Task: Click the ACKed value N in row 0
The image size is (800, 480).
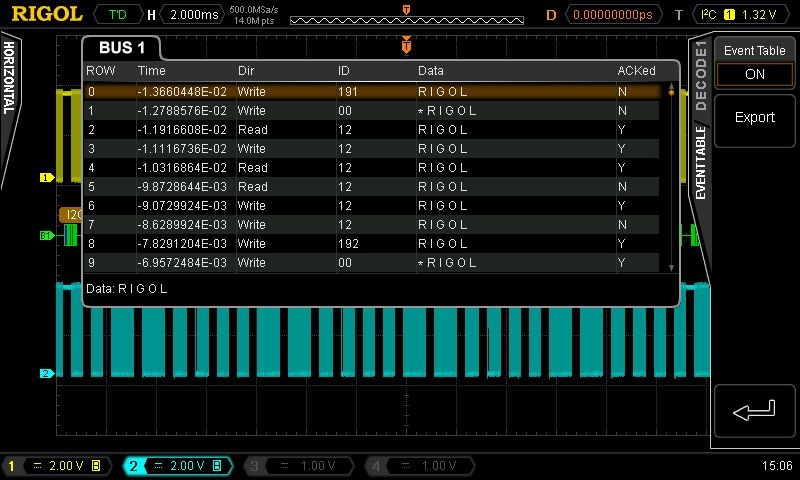Action: coord(622,92)
